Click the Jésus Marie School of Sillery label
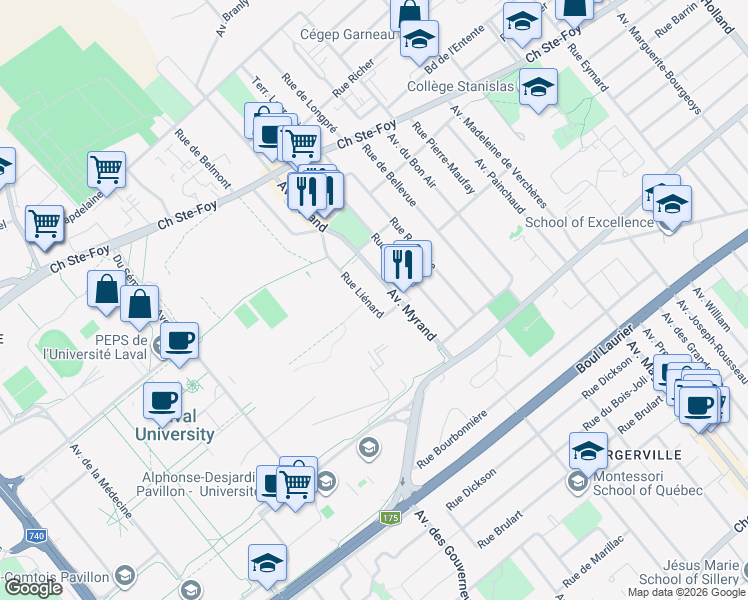 point(689,572)
